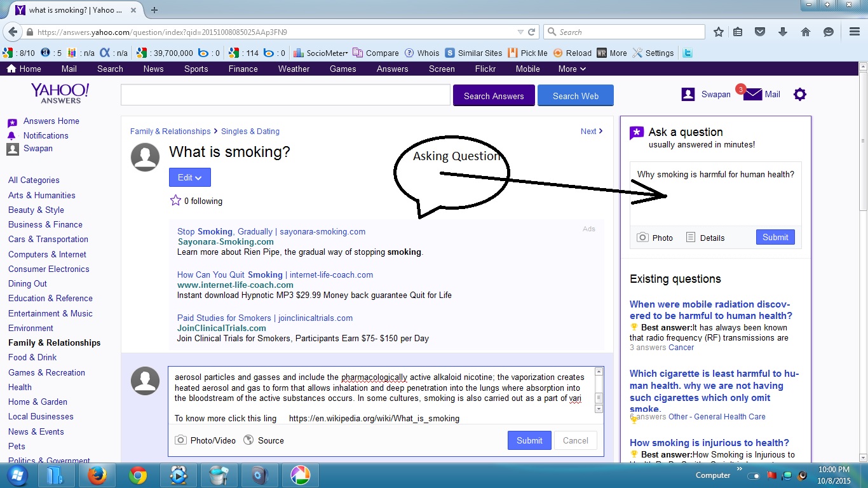The height and width of the screenshot is (488, 868).
Task: Expand the More menu in Yahoo navbar
Action: [x=572, y=69]
